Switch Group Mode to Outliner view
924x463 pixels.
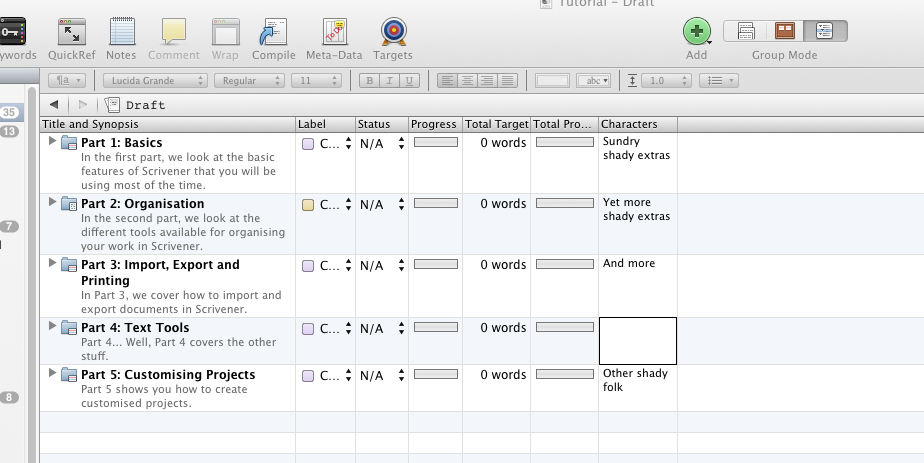[825, 31]
